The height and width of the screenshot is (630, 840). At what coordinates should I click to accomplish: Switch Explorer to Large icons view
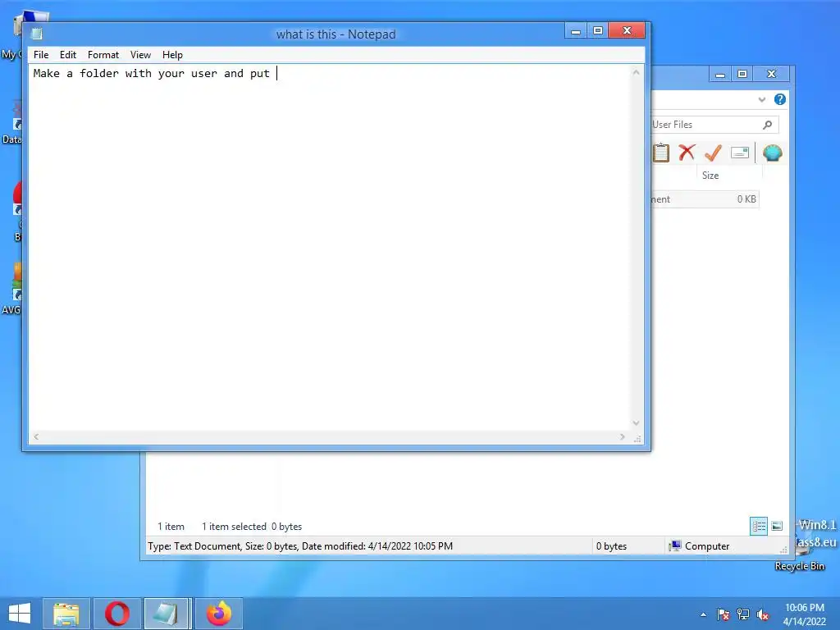(x=777, y=526)
